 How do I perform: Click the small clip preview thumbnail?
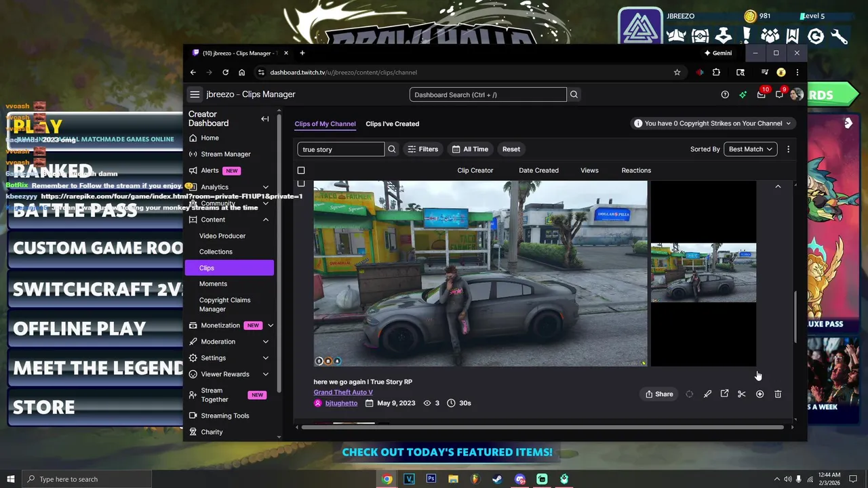(x=703, y=273)
